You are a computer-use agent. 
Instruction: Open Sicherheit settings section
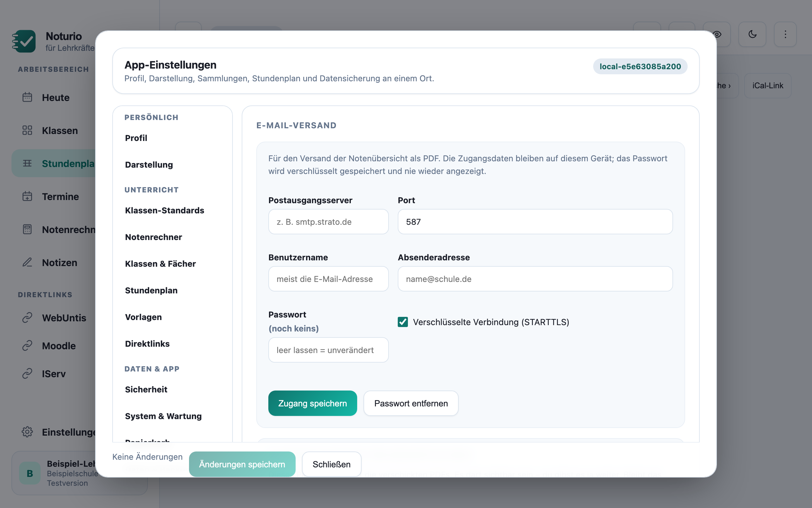(x=173, y=389)
